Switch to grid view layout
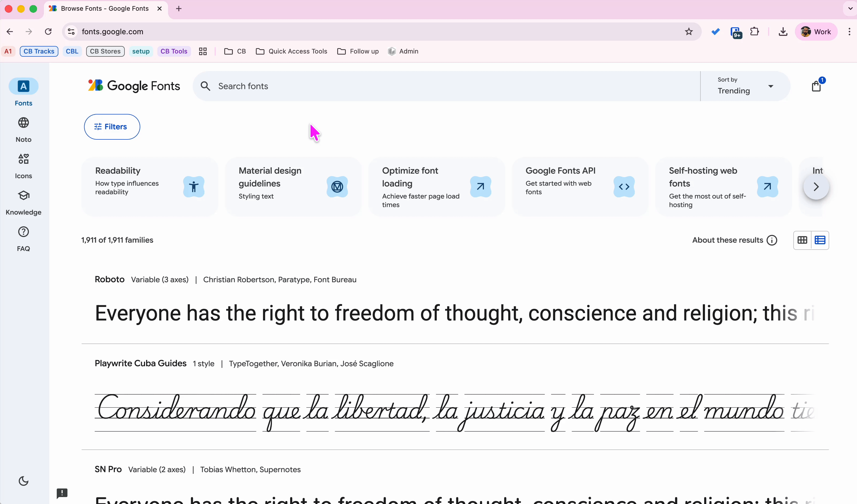Viewport: 857px width, 504px height. coord(802,240)
